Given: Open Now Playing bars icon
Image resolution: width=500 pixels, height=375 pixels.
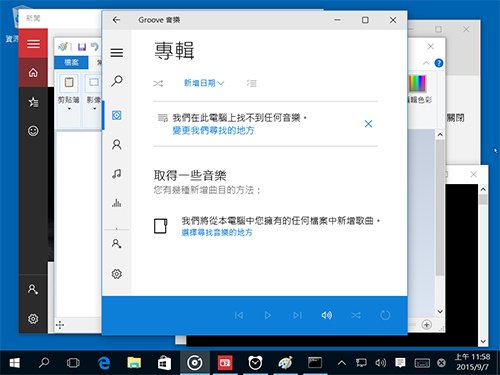Looking at the screenshot, I should (x=117, y=203).
